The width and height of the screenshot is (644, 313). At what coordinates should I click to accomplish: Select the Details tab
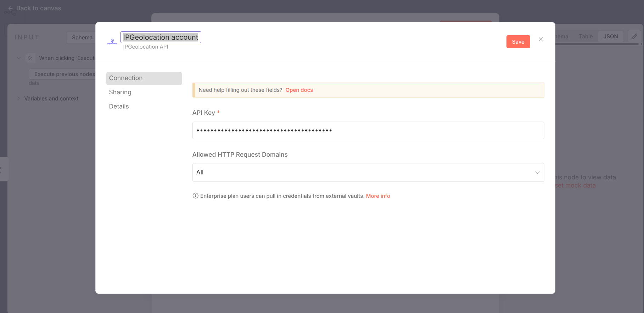(x=119, y=106)
